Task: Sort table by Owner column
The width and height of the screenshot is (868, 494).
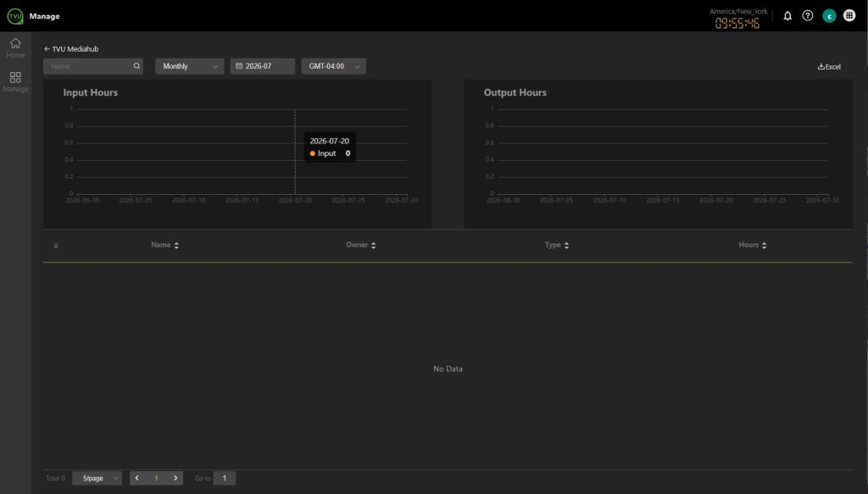Action: pos(361,245)
